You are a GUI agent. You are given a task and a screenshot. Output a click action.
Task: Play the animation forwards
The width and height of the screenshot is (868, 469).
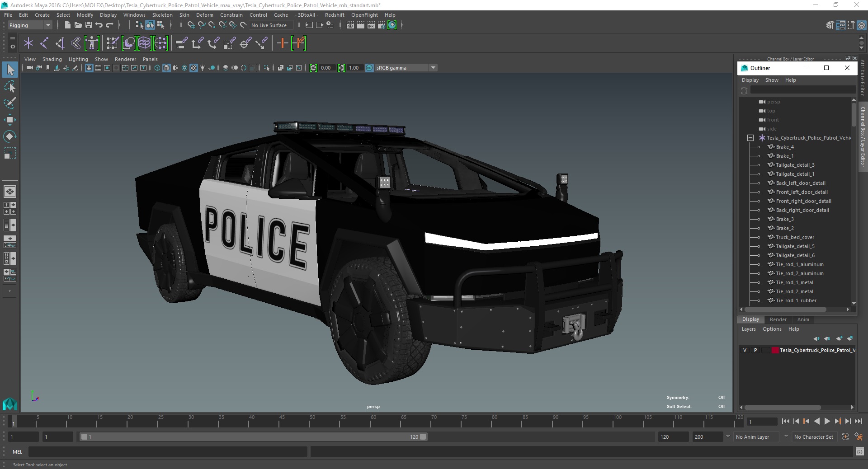[827, 421]
